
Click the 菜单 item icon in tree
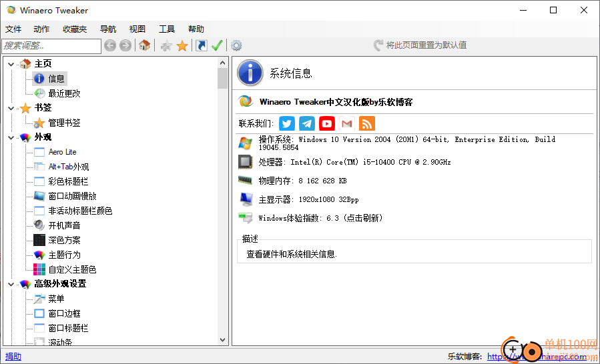pos(39,299)
